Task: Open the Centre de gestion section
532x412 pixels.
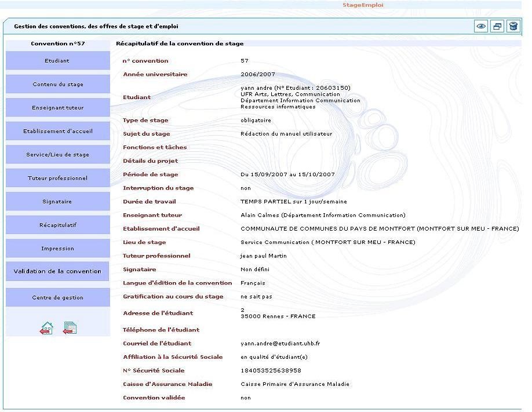Action: coord(57,297)
